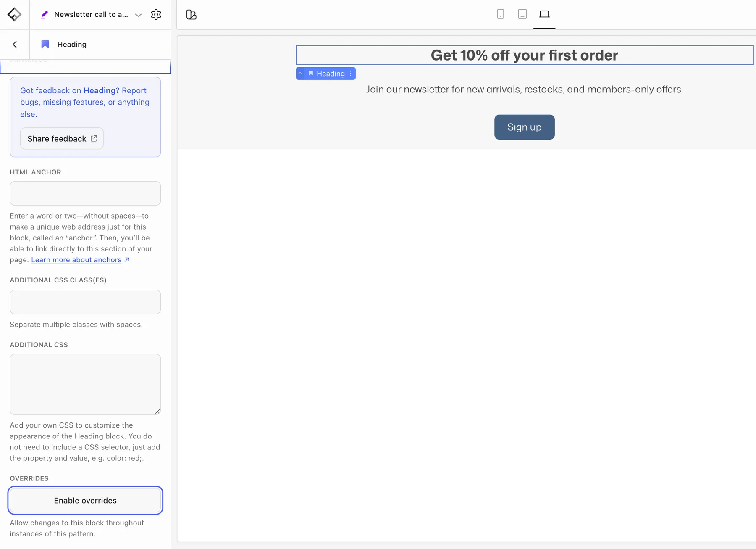
Task: Click the Heading label in block toolbar
Action: [x=331, y=74]
